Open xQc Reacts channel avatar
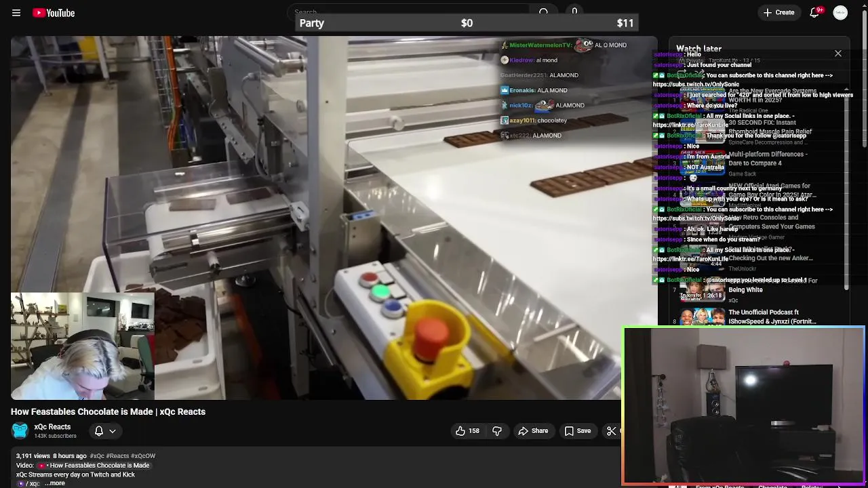 point(20,430)
